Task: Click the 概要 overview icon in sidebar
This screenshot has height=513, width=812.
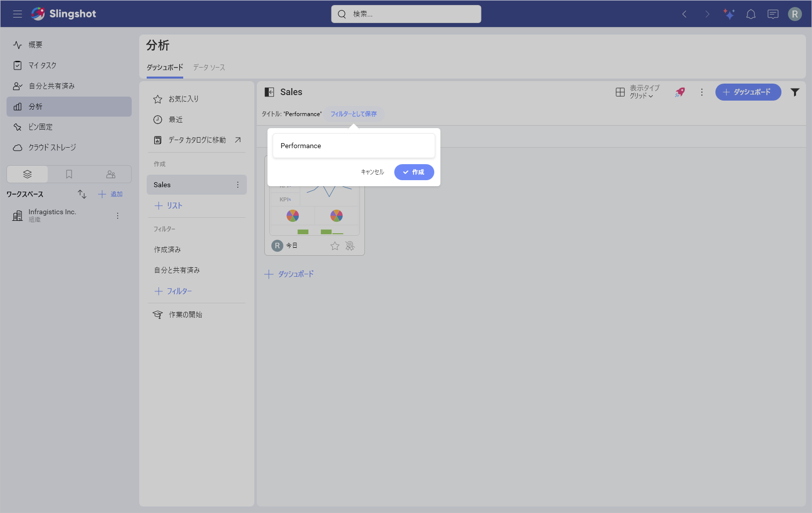Action: 18,45
